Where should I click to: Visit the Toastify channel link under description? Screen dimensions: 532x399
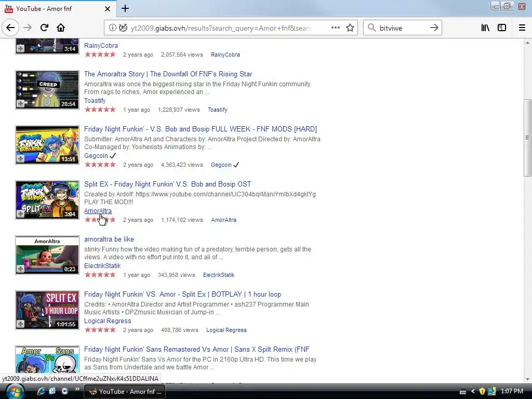(95, 101)
